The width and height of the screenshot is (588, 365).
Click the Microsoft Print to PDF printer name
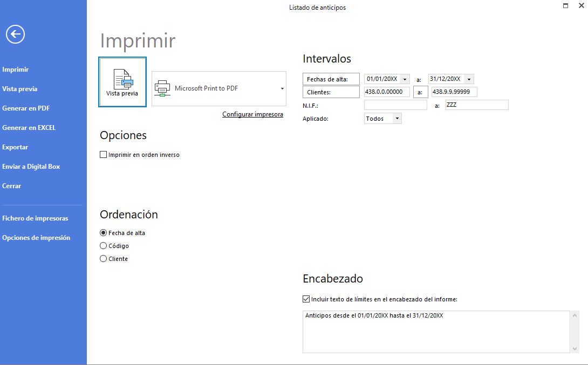[x=206, y=88]
